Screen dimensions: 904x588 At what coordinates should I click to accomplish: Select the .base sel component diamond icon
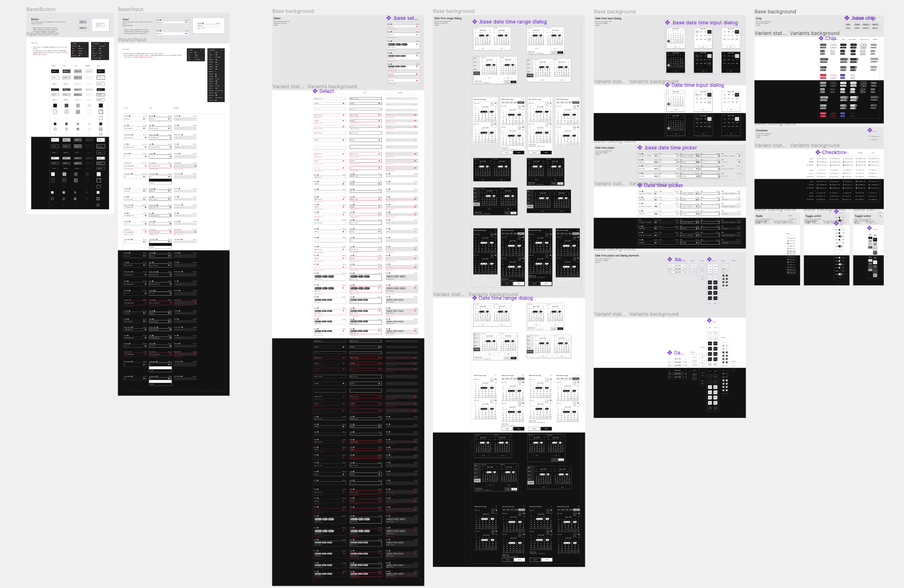click(x=389, y=18)
